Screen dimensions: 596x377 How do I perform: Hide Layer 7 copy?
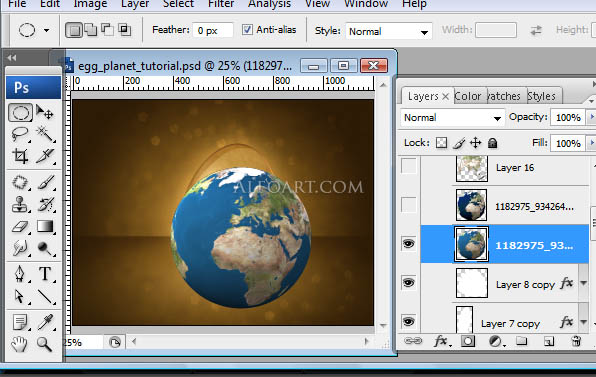coord(409,322)
